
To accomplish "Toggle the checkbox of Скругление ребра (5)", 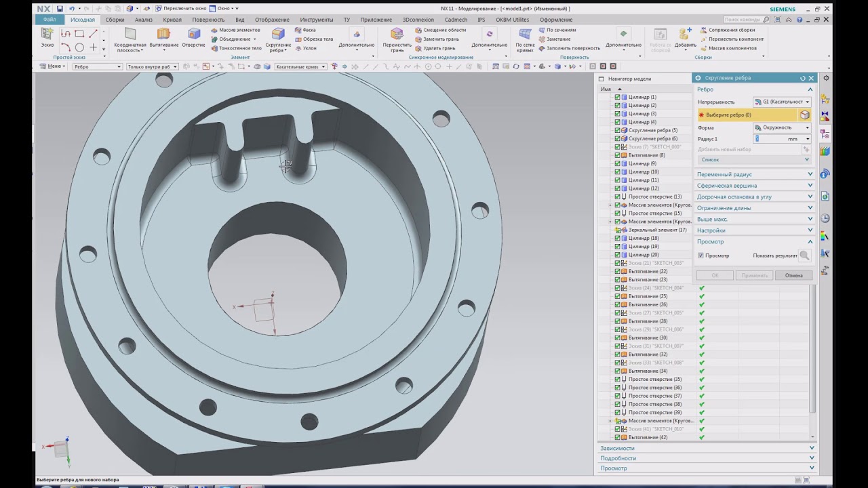I will [x=617, y=130].
